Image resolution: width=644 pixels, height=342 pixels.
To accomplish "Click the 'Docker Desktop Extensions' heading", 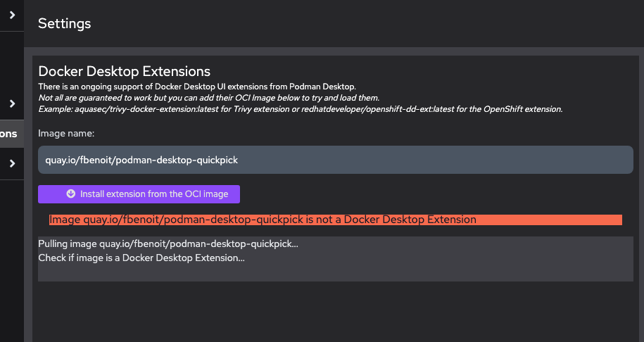I will pyautogui.click(x=124, y=72).
